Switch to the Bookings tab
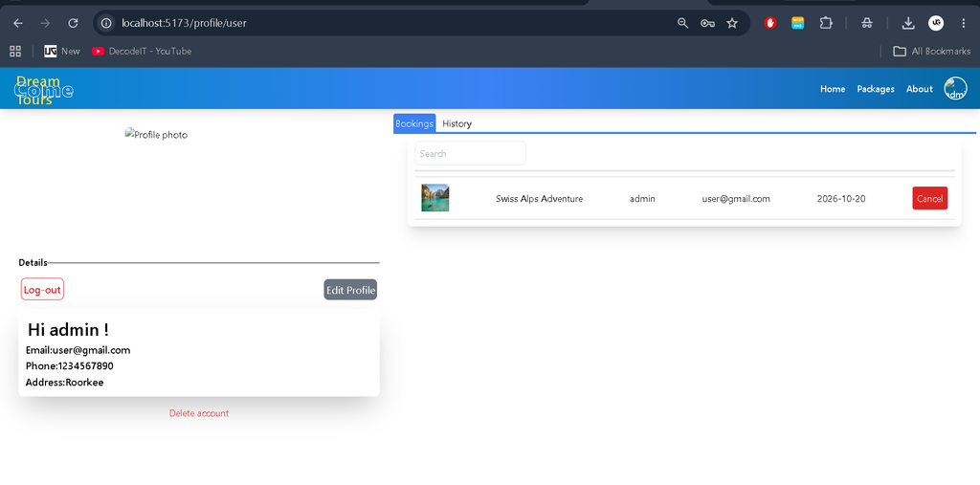 [x=414, y=123]
